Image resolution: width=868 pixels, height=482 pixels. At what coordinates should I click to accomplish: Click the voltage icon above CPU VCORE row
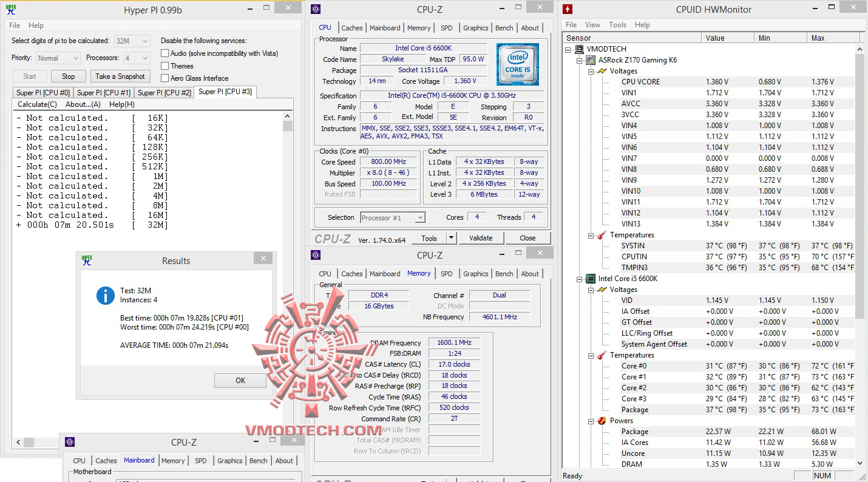pos(602,71)
